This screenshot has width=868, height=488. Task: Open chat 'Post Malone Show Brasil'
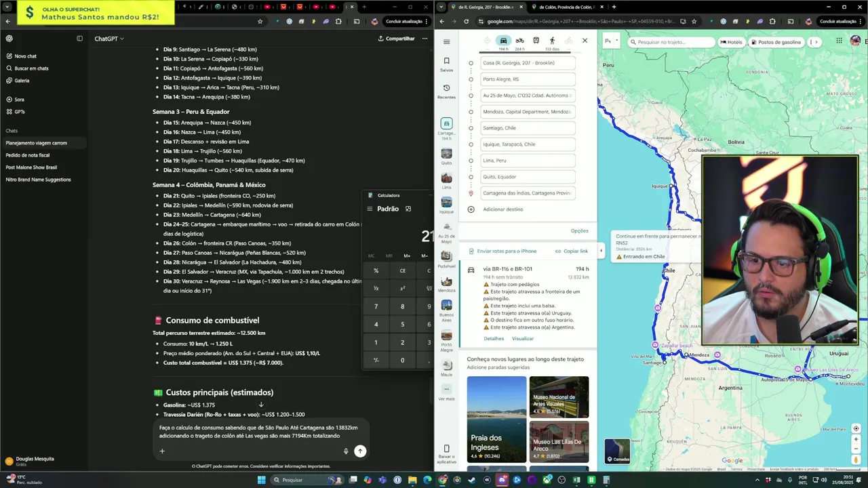tap(31, 167)
